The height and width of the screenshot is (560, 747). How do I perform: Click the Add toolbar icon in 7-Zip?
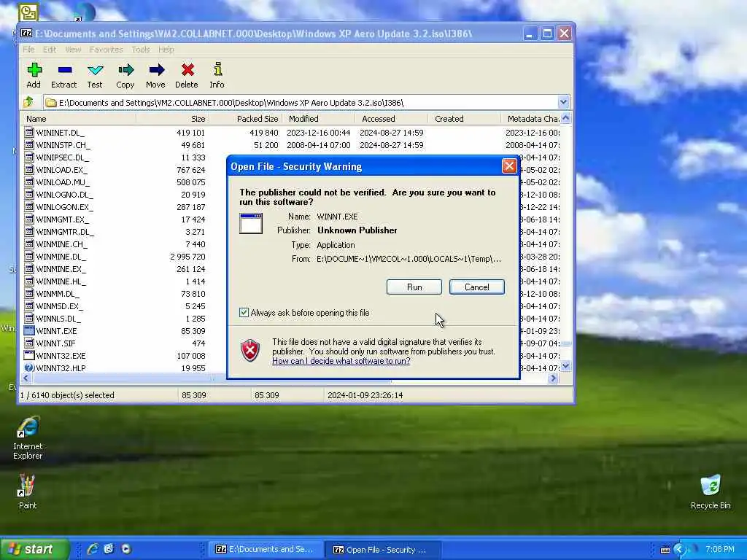point(34,71)
